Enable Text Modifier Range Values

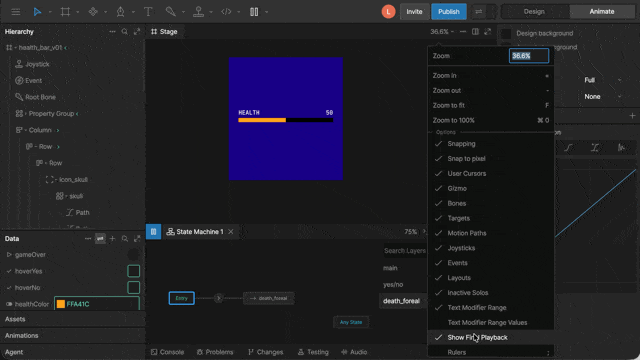[x=491, y=322]
